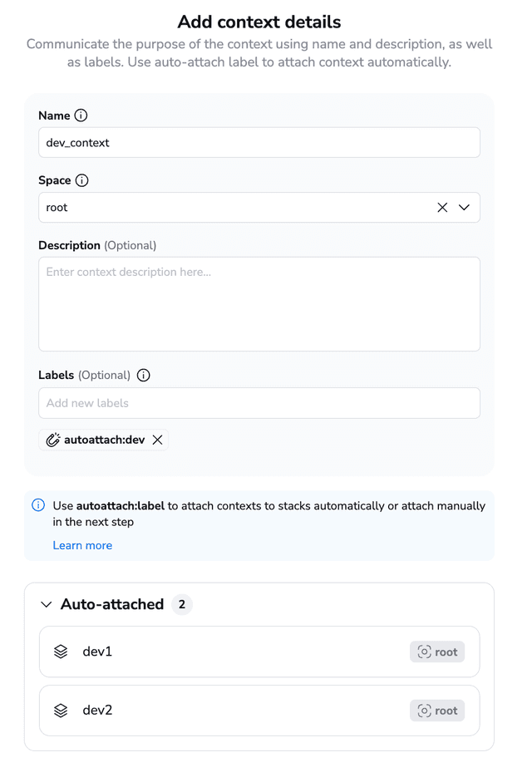Click the count badge next to Auto-attached
The width and height of the screenshot is (532, 777).
[x=182, y=604]
